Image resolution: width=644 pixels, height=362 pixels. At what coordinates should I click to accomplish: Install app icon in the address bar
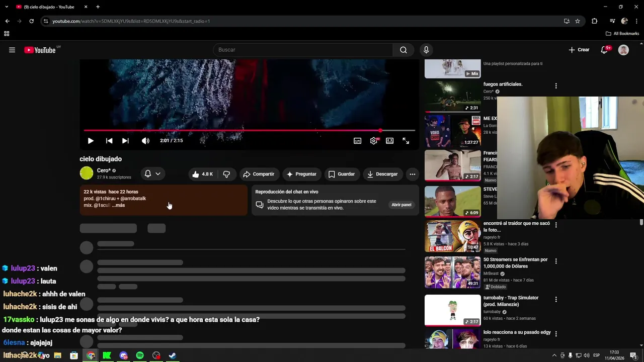[567, 21]
